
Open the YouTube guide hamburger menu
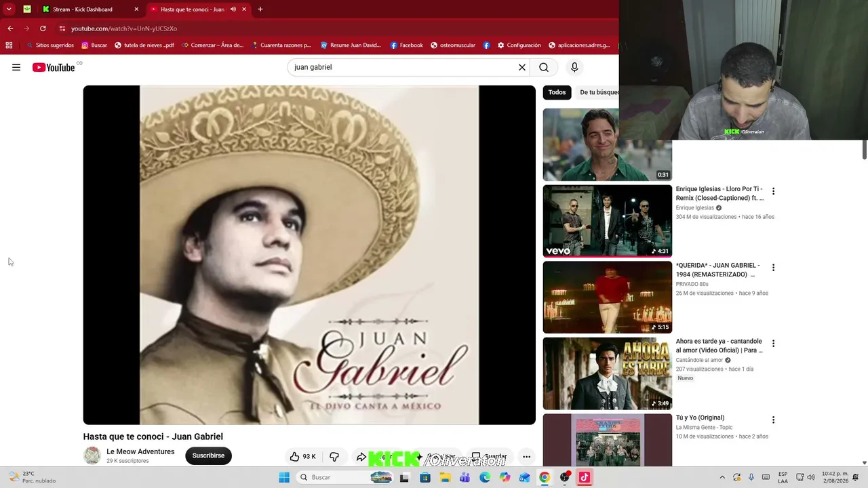click(x=16, y=67)
